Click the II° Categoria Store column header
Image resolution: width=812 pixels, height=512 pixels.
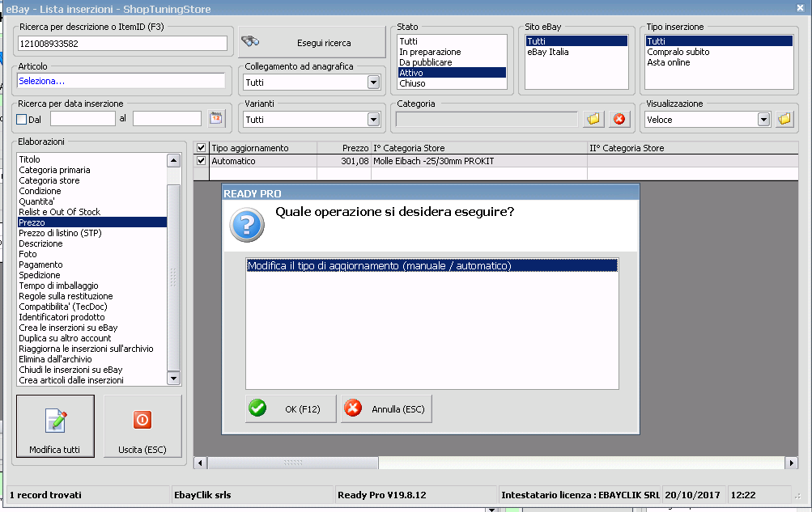(693, 148)
